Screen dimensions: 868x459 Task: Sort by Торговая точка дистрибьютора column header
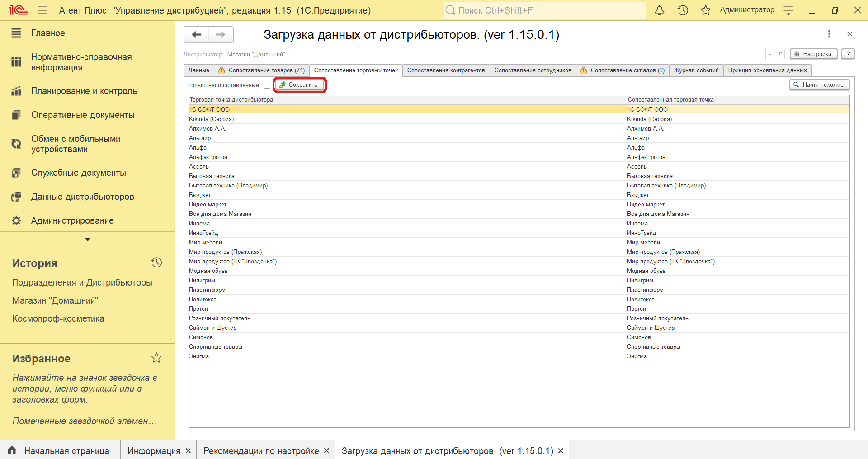tap(407, 99)
